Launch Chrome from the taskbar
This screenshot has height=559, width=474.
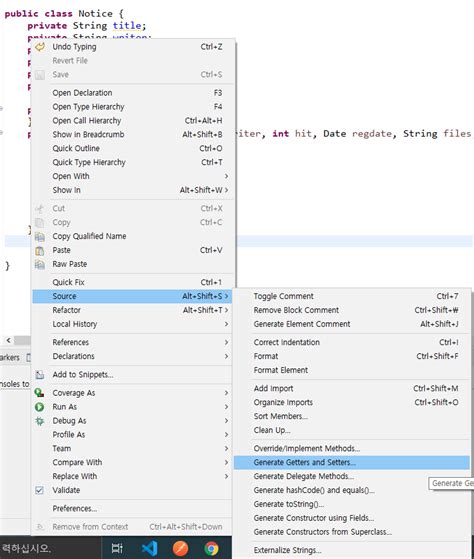(x=211, y=548)
